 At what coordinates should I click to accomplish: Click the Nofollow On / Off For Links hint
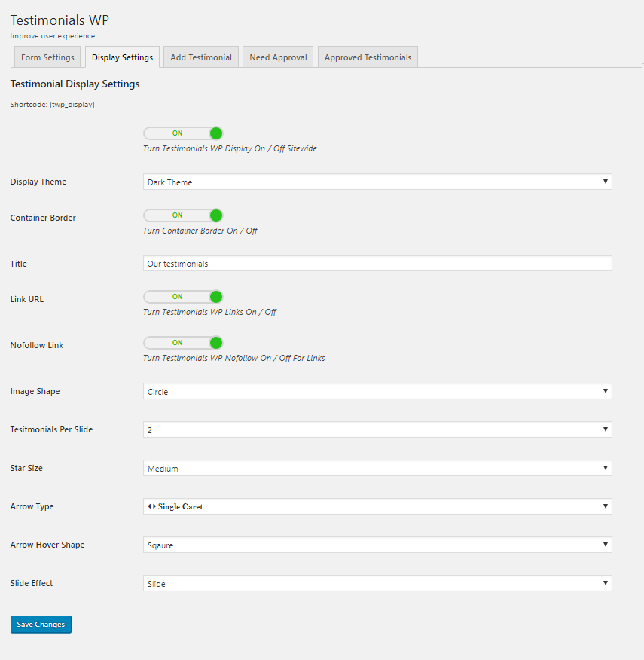(233, 358)
